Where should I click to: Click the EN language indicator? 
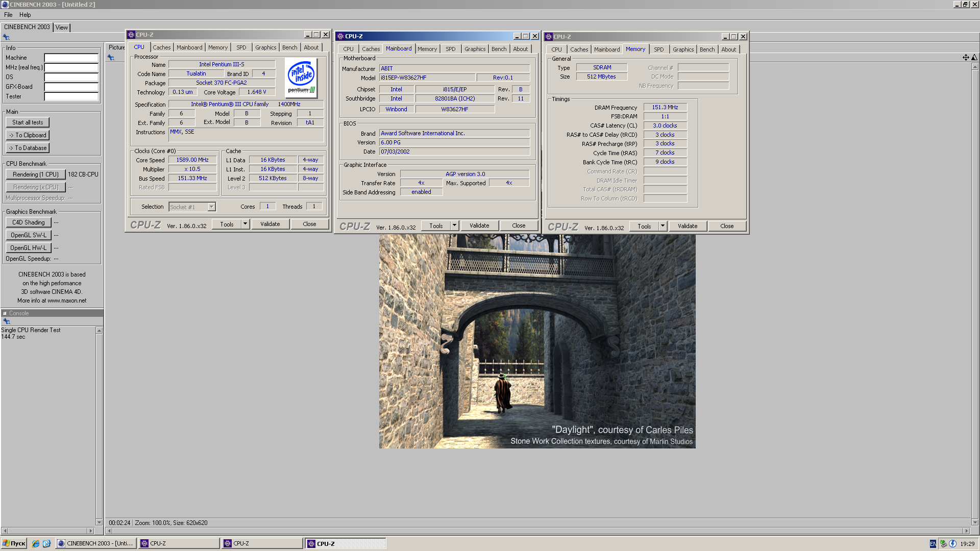pos(933,544)
